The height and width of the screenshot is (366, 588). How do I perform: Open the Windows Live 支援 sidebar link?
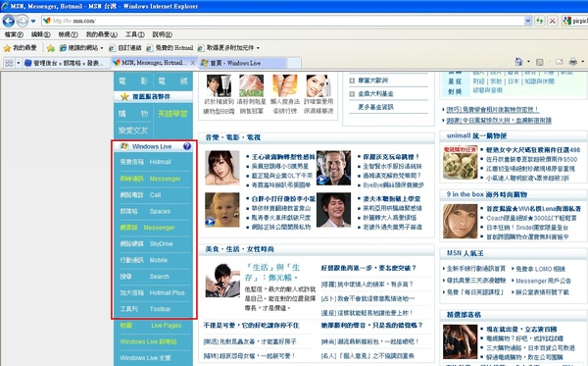click(x=145, y=358)
